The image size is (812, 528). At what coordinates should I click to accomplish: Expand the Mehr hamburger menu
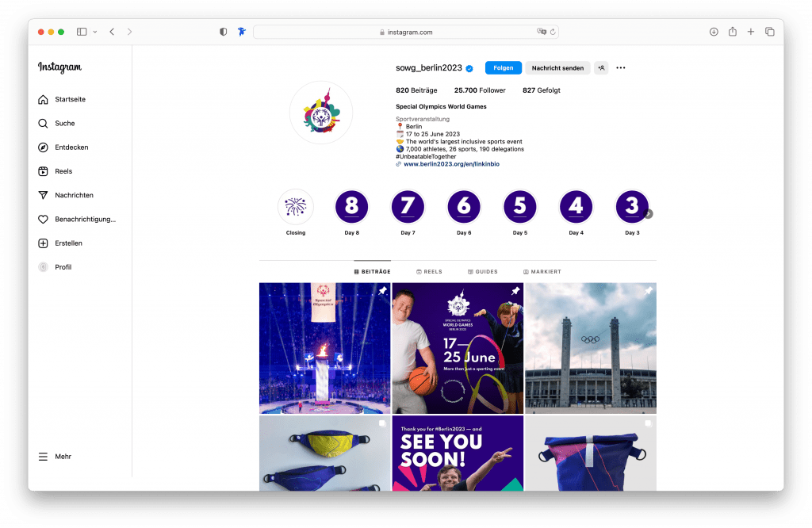pos(44,457)
